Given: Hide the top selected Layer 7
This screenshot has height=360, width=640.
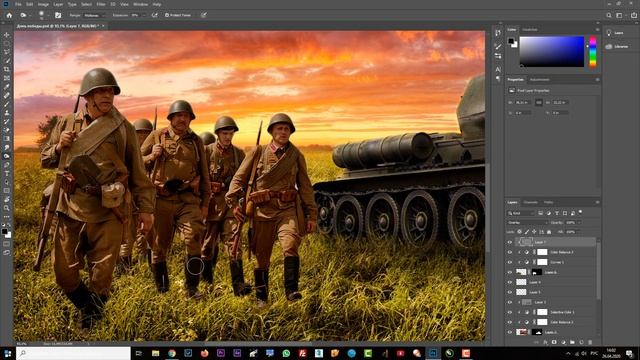Looking at the screenshot, I should pos(509,242).
